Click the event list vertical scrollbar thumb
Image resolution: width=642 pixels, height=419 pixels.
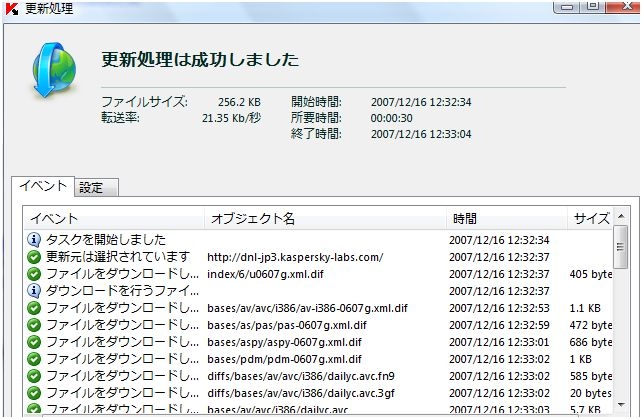coord(621,247)
